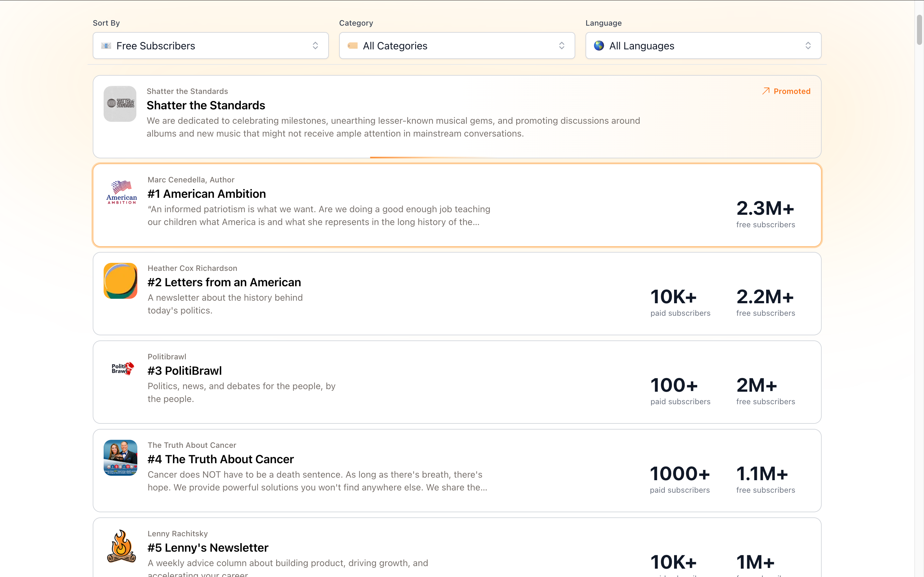
Task: Click the Shatter the Standards logo icon
Action: coord(120,104)
